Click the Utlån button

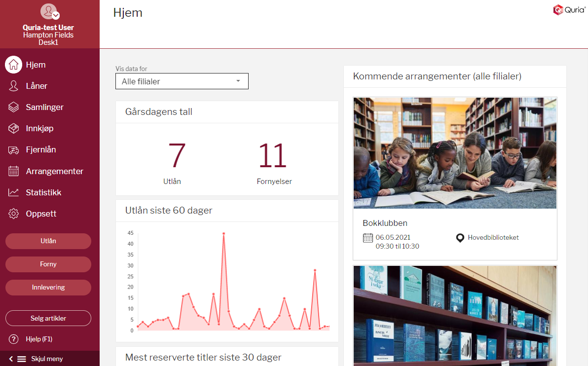(x=48, y=241)
